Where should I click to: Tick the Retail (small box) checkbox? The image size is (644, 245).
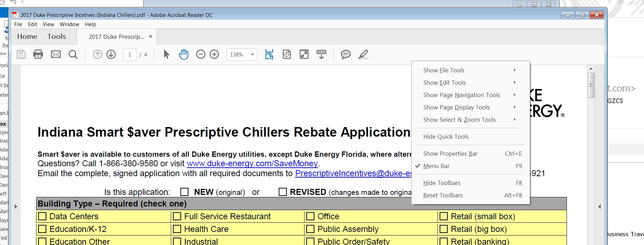(x=443, y=216)
